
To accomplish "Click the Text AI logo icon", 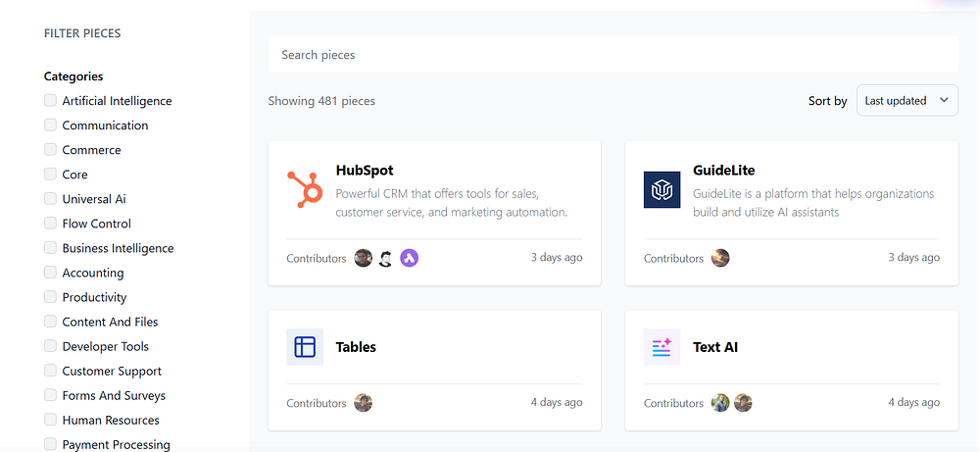I will pos(661,347).
